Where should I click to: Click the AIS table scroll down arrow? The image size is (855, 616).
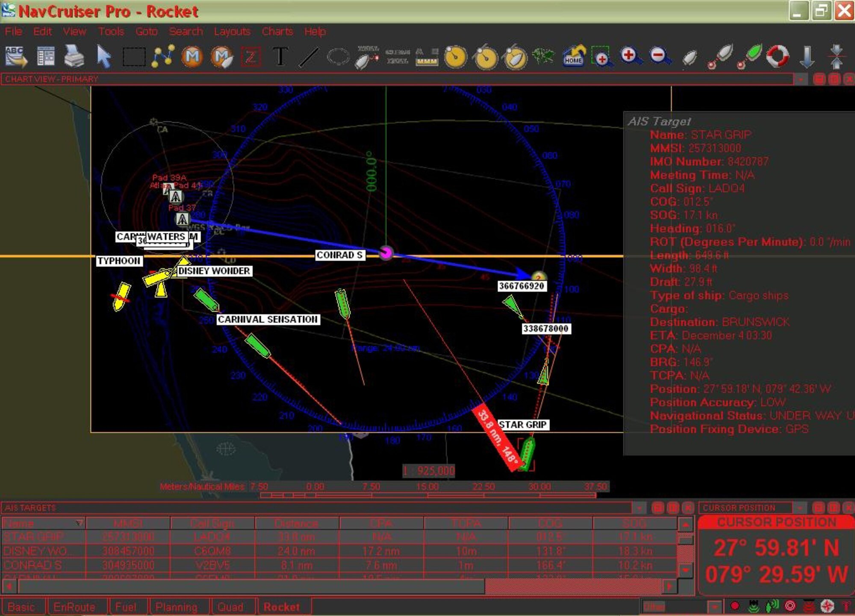point(685,570)
